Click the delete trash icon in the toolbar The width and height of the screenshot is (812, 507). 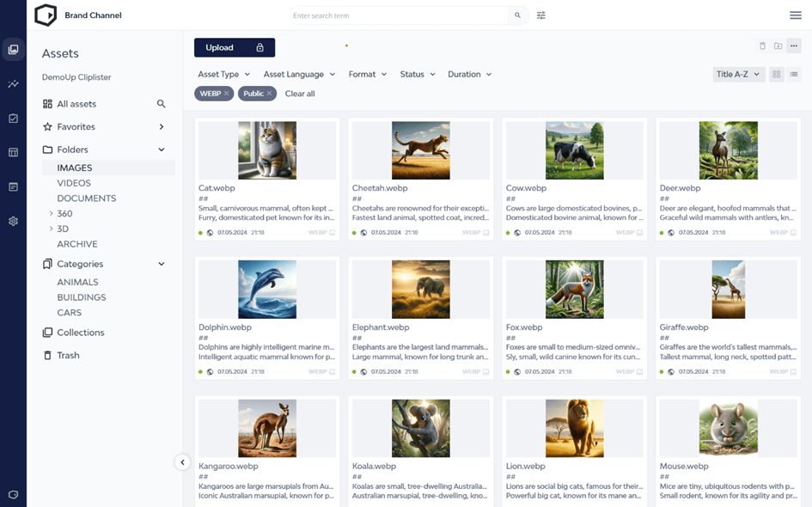762,46
